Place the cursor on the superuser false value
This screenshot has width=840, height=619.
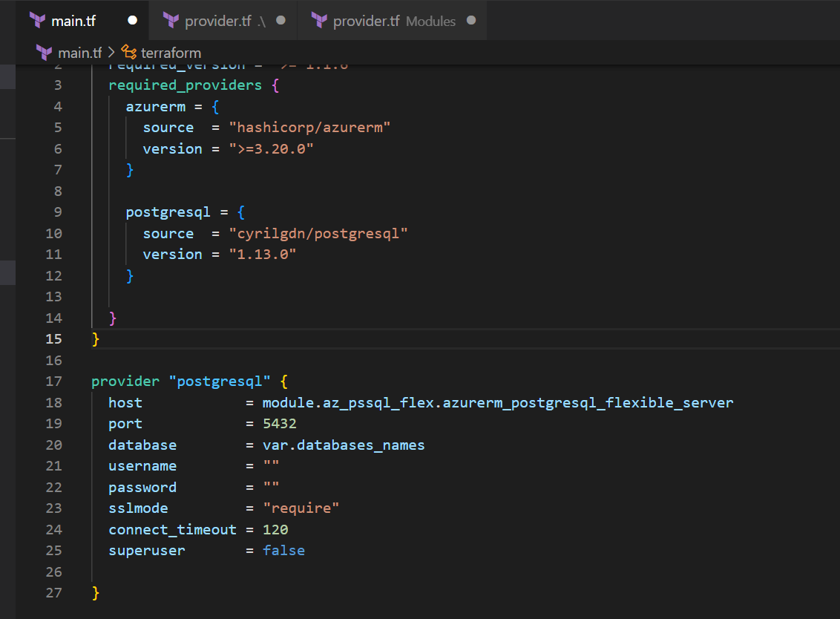(283, 551)
